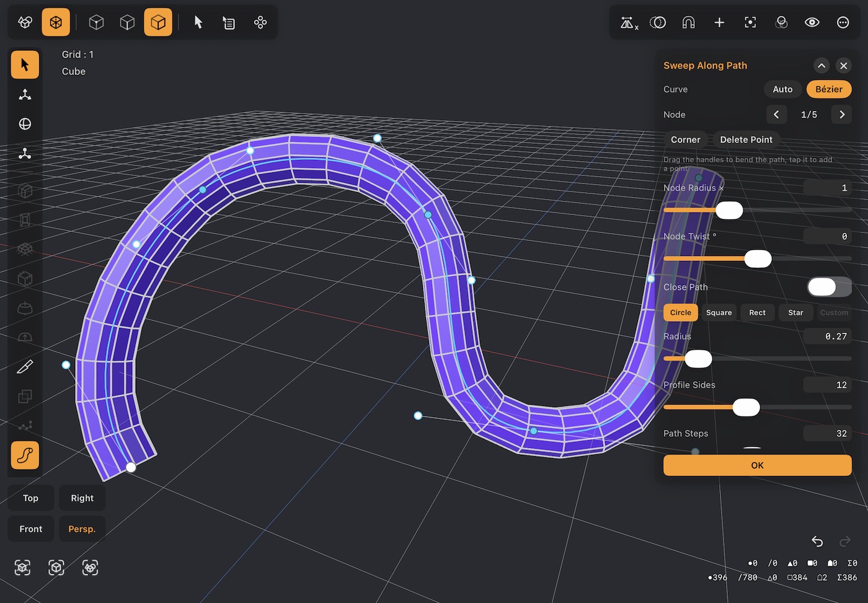Toggle the Close Path switch
Screen dimensions: 868x603
(x=830, y=287)
